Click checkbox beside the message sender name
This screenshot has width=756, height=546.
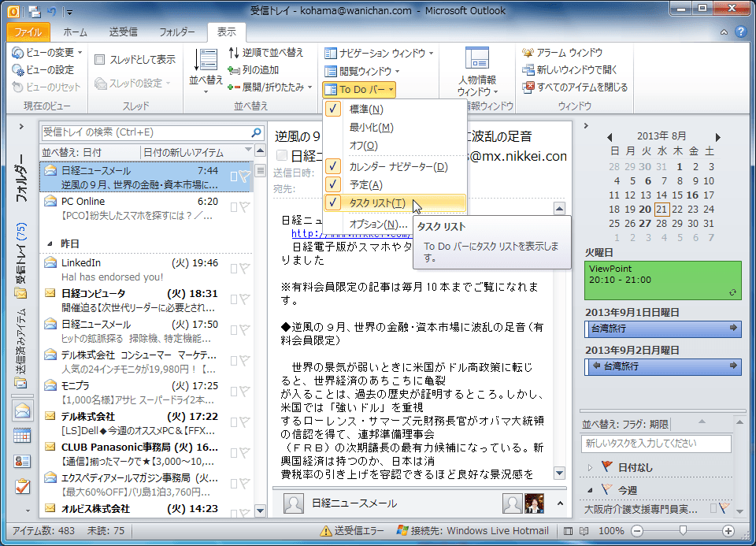click(x=282, y=155)
